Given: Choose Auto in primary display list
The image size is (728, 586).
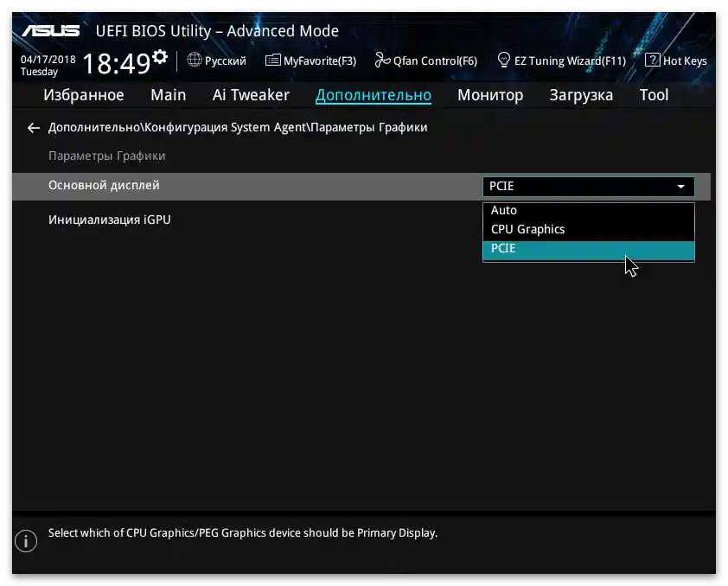Looking at the screenshot, I should click(589, 211).
